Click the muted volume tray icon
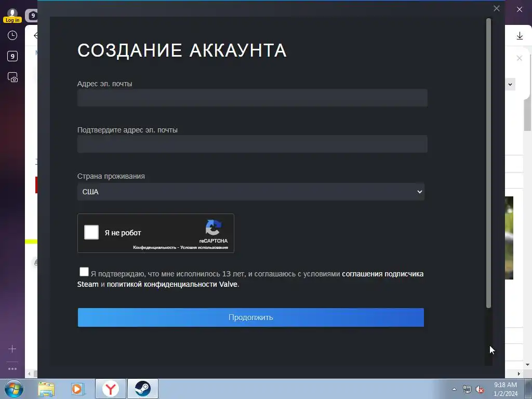This screenshot has width=532, height=399. click(x=480, y=390)
